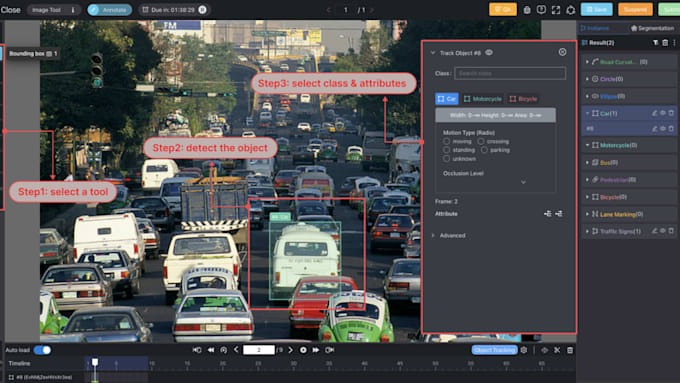
Task: Delete the Car(1) class objects
Action: [x=671, y=113]
